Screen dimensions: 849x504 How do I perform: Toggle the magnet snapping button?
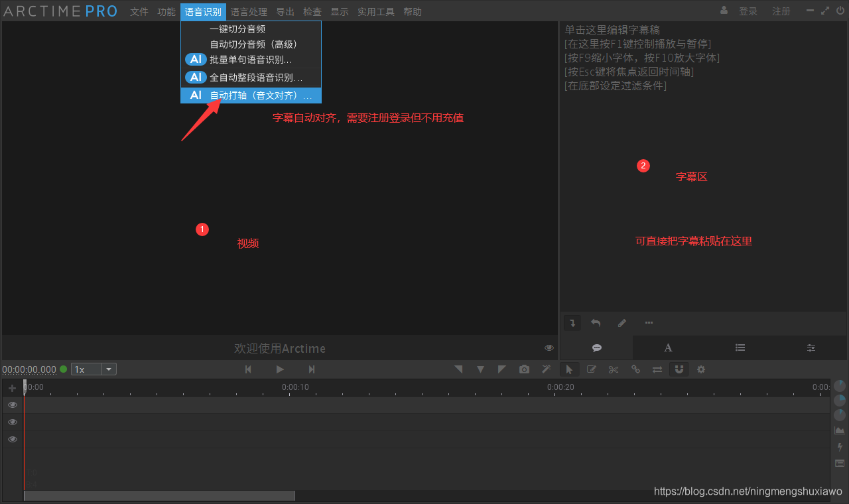(x=679, y=369)
